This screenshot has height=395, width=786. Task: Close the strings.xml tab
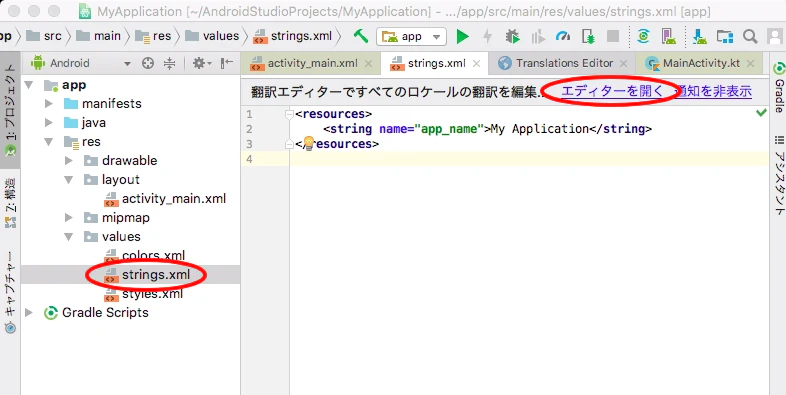pyautogui.click(x=476, y=64)
